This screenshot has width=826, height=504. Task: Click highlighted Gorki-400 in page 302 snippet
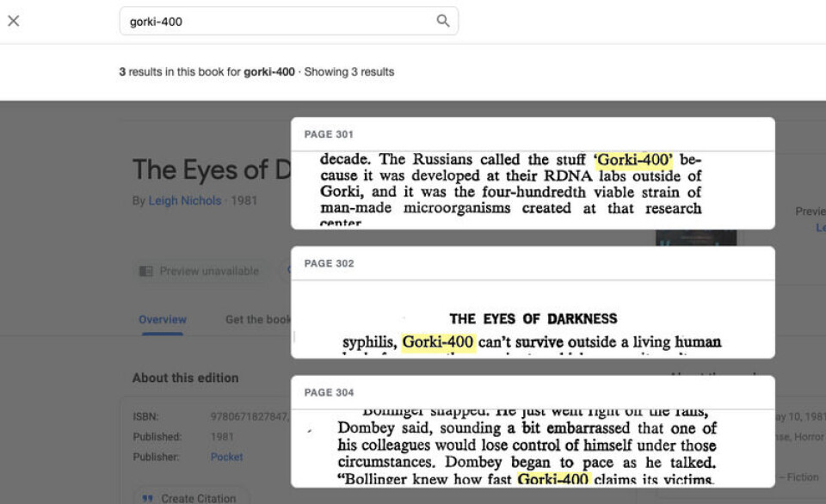(438, 342)
